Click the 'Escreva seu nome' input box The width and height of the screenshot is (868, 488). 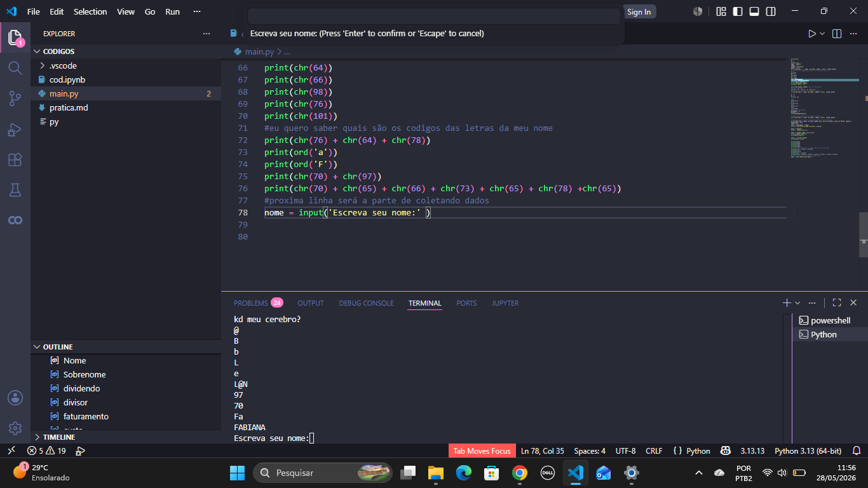pyautogui.click(x=434, y=17)
